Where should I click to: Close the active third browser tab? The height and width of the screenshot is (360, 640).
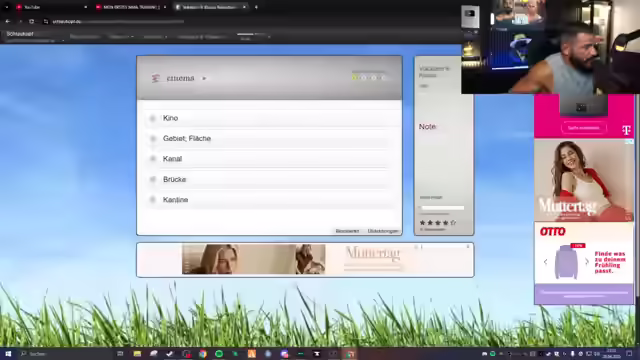pyautogui.click(x=244, y=7)
